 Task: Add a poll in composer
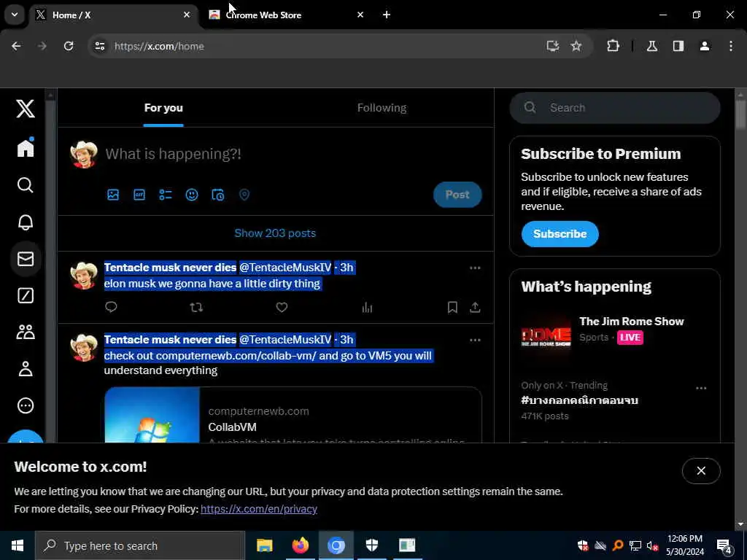pyautogui.click(x=166, y=194)
